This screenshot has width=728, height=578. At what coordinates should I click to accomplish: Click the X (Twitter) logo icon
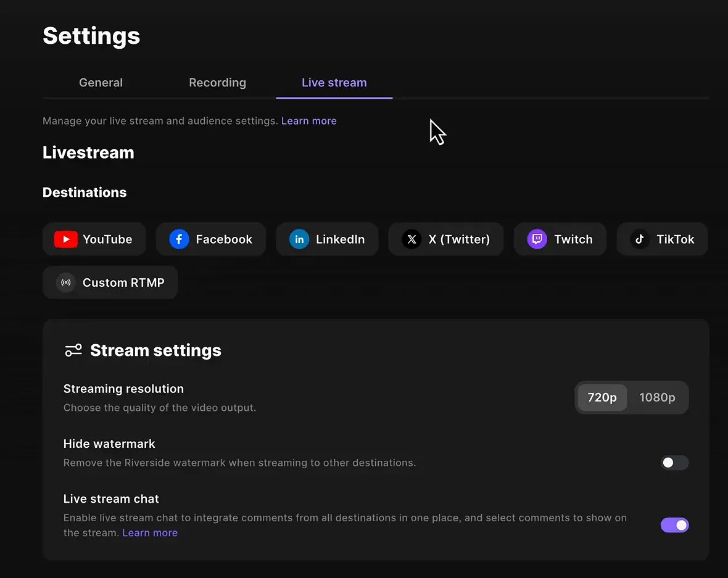[411, 239]
